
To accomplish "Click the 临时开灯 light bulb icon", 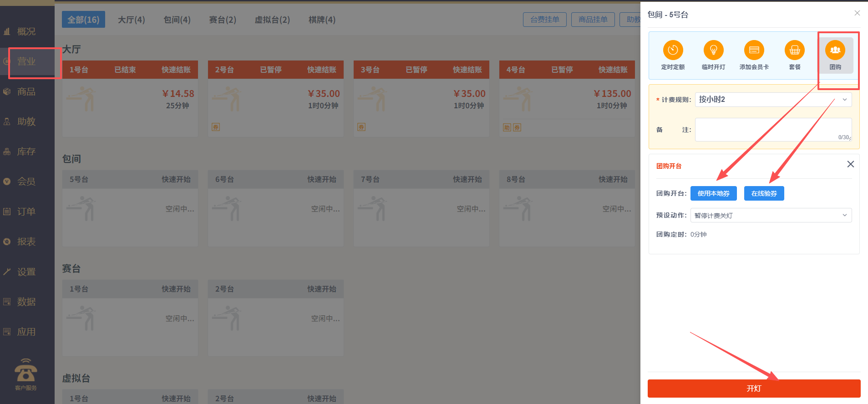I will (713, 50).
